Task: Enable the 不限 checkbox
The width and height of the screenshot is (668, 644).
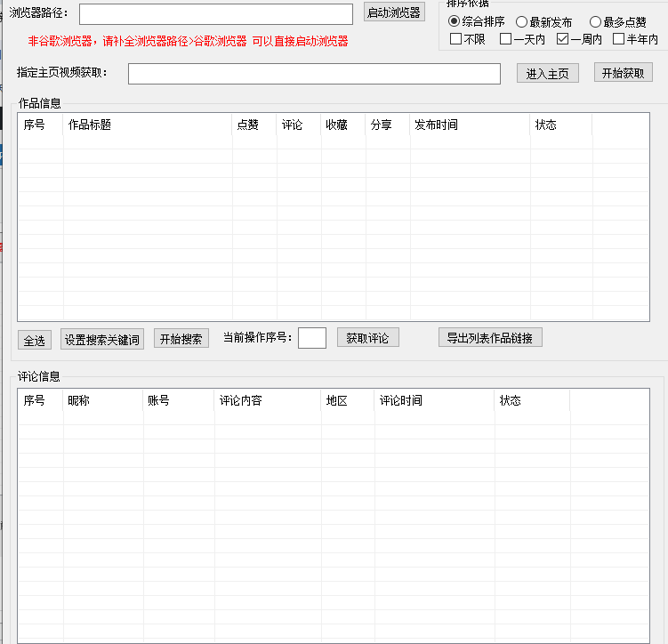Action: (456, 39)
